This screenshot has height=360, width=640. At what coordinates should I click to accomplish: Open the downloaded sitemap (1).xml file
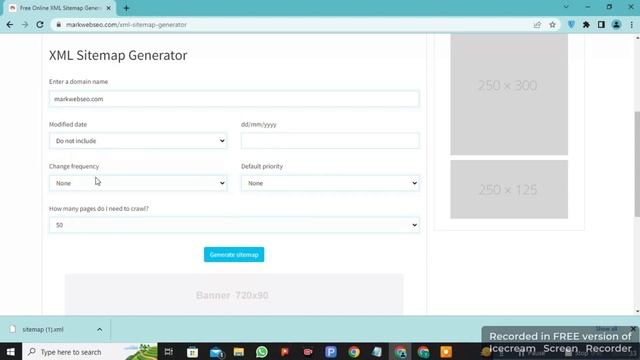pos(43,329)
